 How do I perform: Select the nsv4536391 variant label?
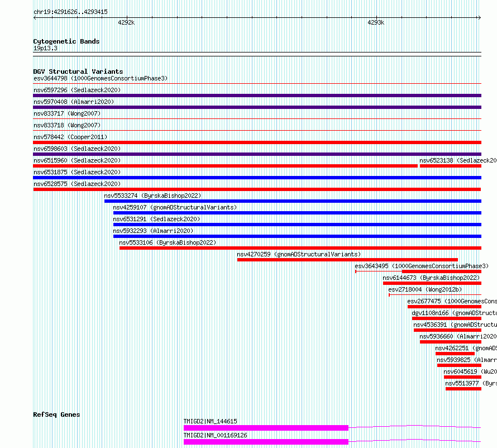pos(455,325)
